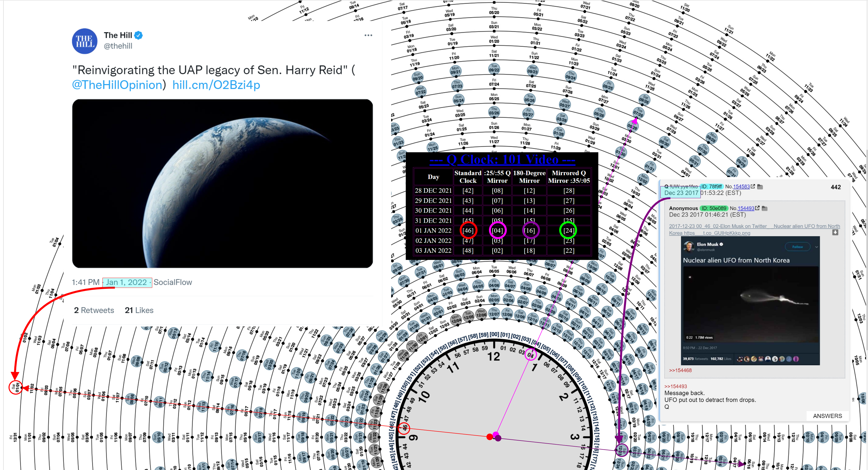Click The Hill account name

point(118,35)
